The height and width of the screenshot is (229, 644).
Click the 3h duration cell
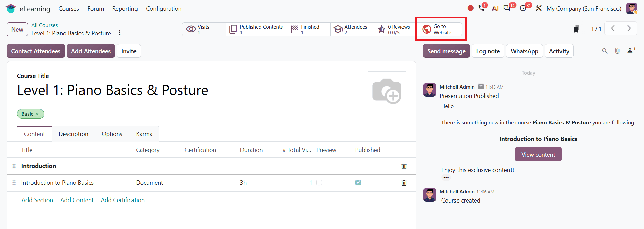243,183
